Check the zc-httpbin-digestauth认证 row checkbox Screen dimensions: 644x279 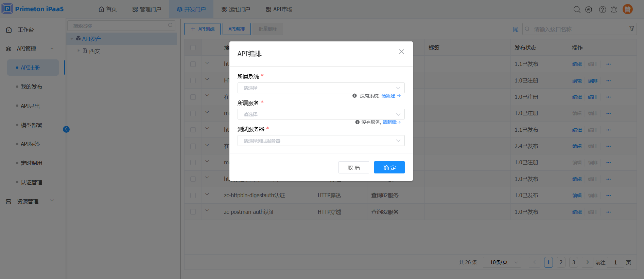(x=193, y=196)
